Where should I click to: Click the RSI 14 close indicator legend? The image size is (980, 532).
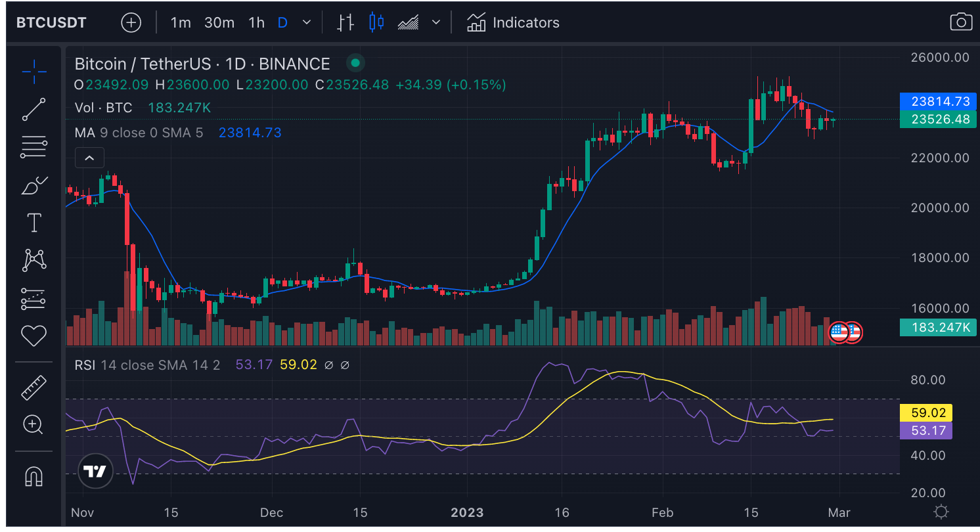147,365
